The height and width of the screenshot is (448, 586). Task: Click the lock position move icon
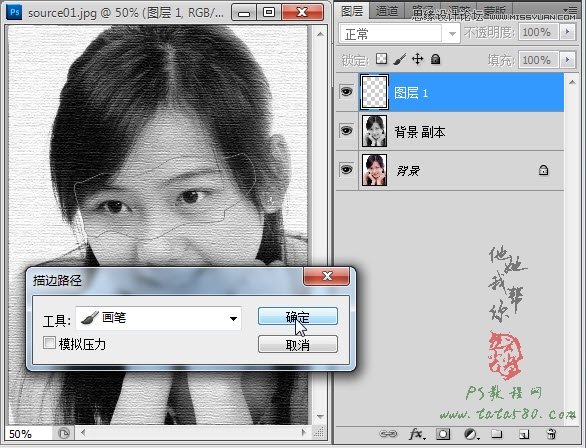click(x=417, y=59)
